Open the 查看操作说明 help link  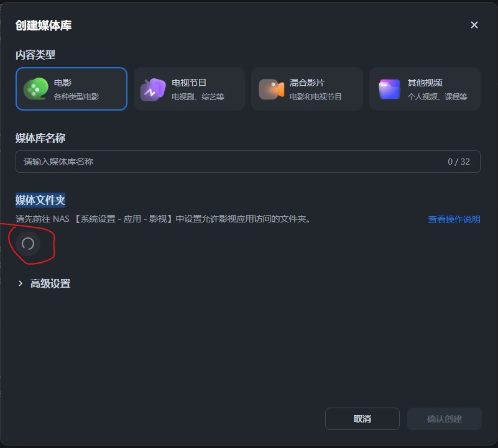coord(454,219)
